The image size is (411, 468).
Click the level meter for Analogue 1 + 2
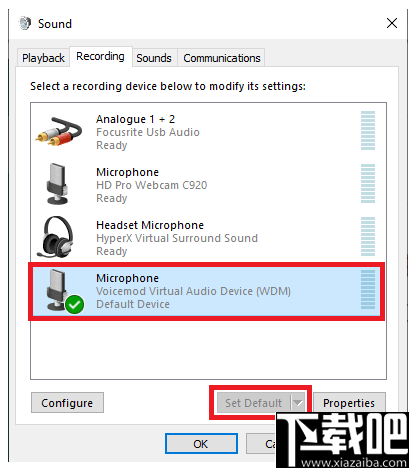coord(368,131)
